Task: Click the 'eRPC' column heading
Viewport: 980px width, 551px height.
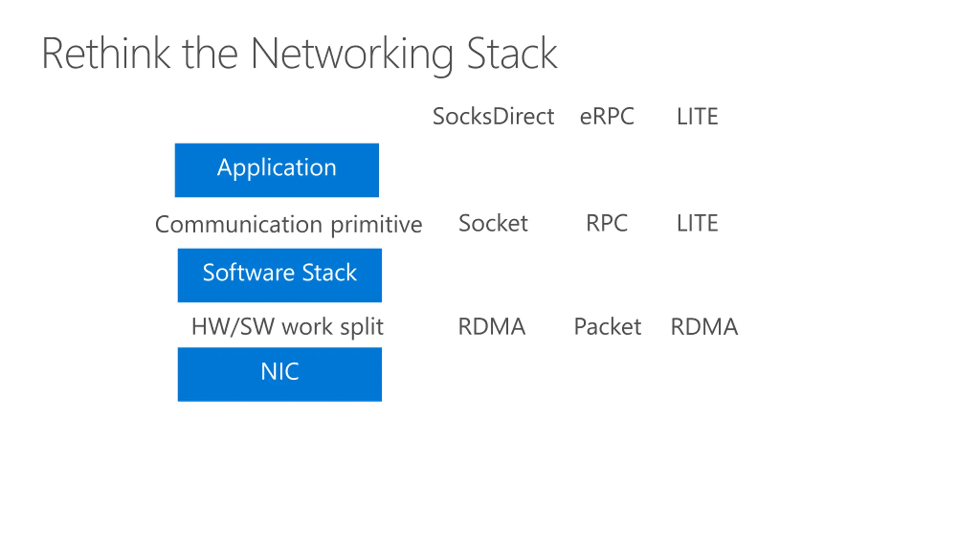Action: tap(607, 116)
